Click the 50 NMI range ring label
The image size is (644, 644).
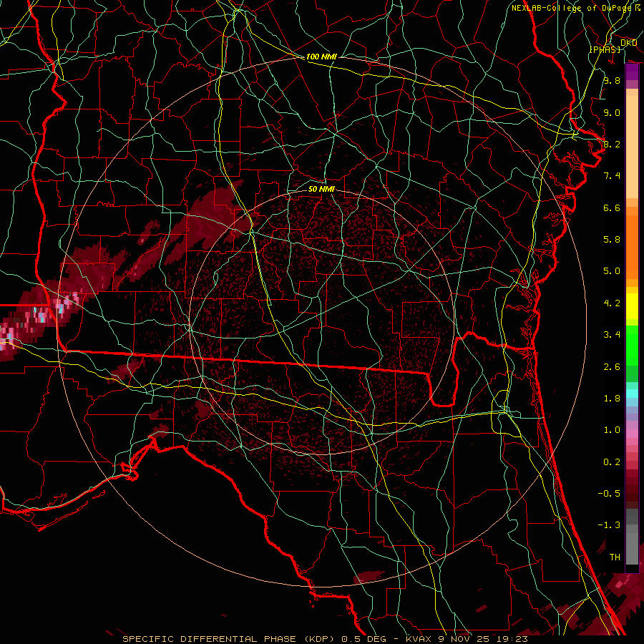[x=321, y=189]
